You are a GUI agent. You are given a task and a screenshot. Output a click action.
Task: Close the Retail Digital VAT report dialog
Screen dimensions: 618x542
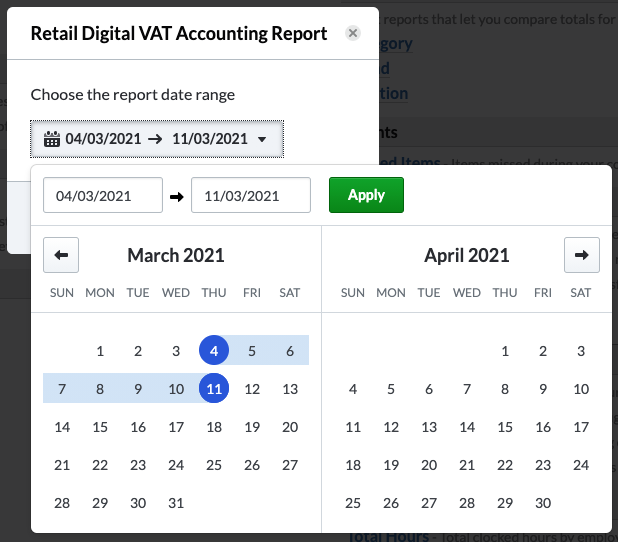pyautogui.click(x=352, y=33)
